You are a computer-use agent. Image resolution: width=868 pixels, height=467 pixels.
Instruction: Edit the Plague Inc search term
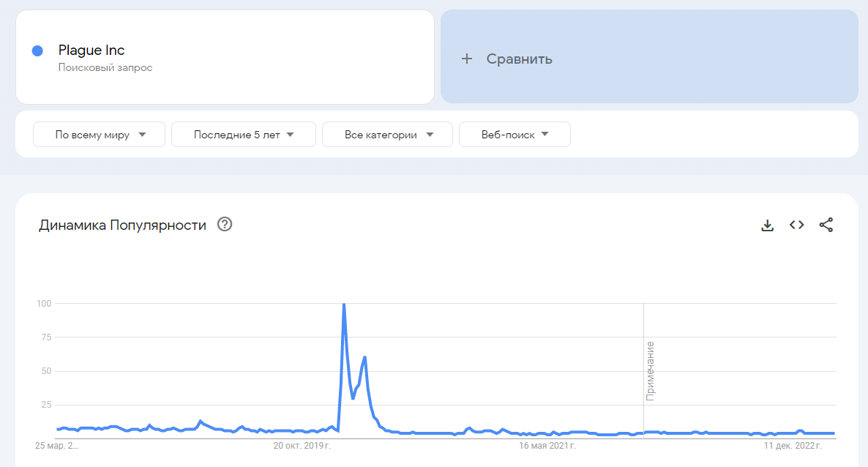tap(91, 51)
